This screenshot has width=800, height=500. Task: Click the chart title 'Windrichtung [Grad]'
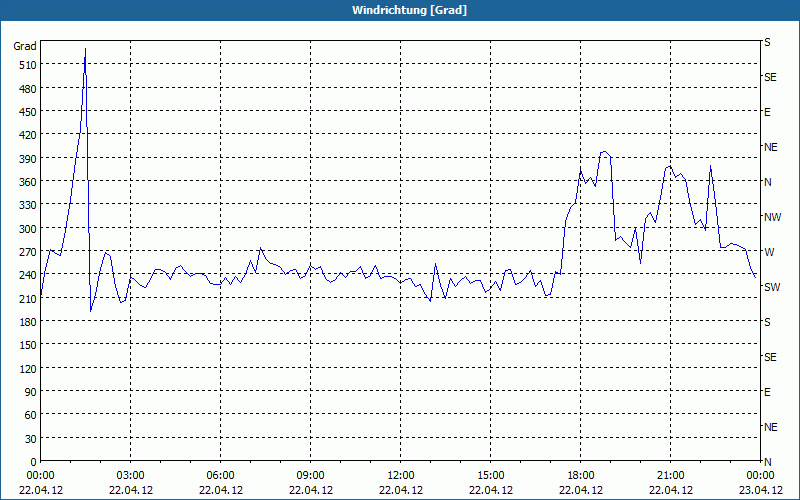[409, 10]
